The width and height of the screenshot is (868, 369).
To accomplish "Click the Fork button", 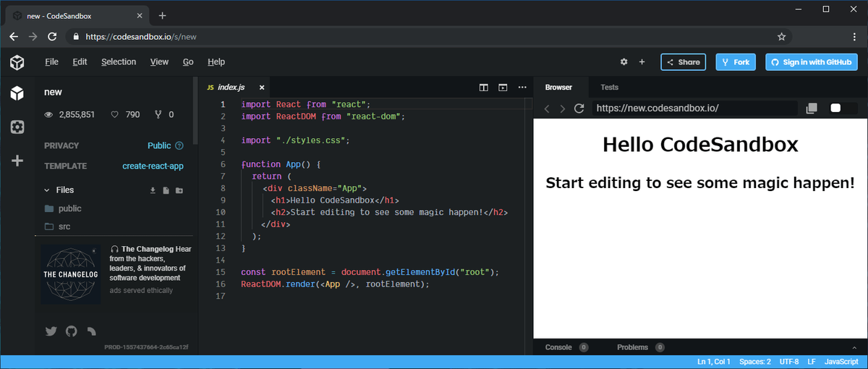I will [x=736, y=62].
